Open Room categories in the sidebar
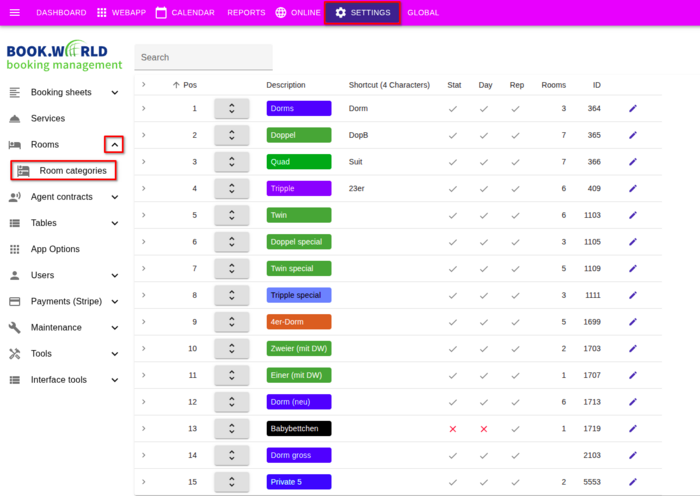The width and height of the screenshot is (700, 496). tap(72, 171)
